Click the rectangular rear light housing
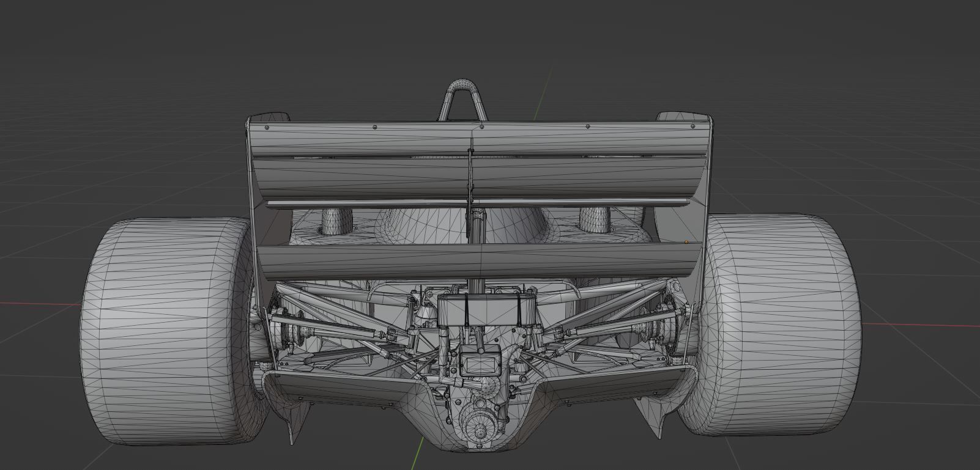Viewport: 980px width, 470px height. coord(480,365)
